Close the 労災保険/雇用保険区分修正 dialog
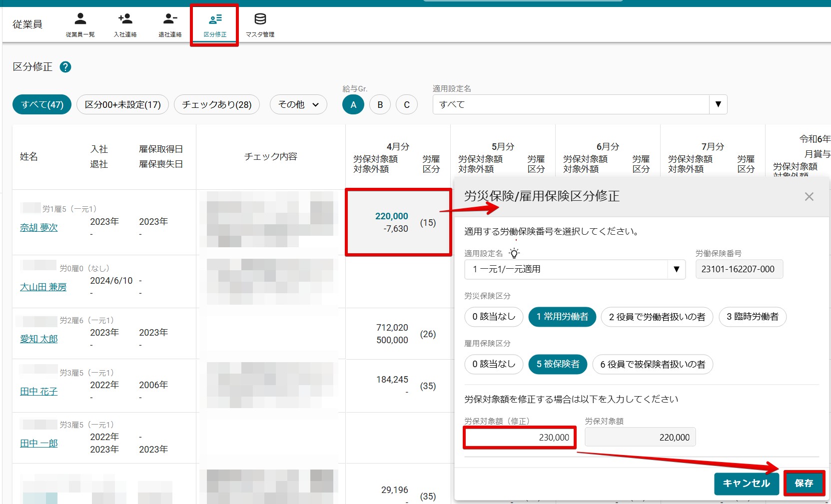This screenshot has width=831, height=504. pyautogui.click(x=809, y=197)
